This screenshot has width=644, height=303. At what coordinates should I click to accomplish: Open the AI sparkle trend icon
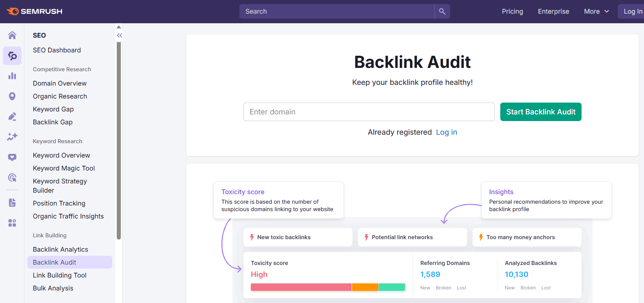click(x=12, y=137)
